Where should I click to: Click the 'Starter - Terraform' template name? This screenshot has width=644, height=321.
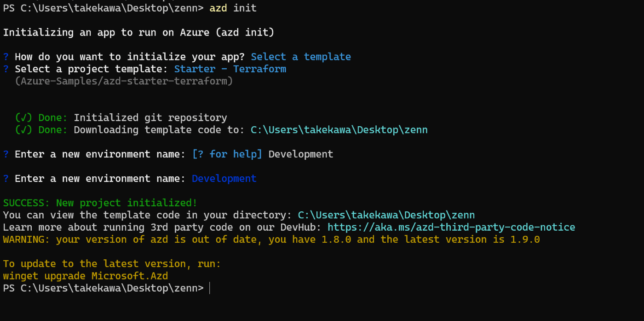point(230,69)
